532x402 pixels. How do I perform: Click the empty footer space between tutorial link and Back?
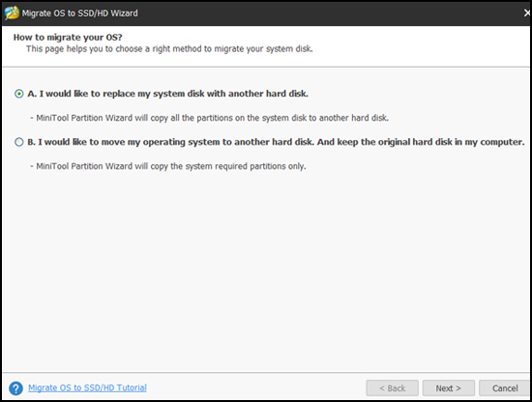coord(256,388)
